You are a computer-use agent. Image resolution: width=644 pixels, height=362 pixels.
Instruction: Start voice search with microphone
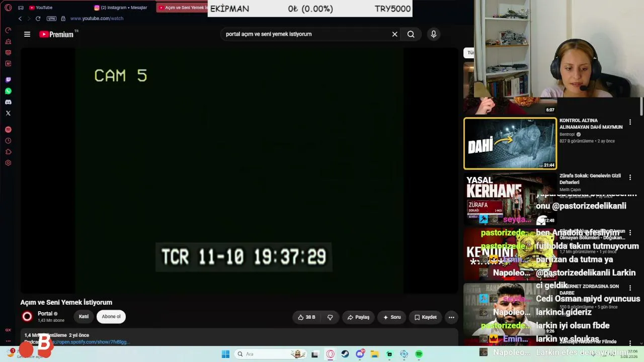pyautogui.click(x=434, y=34)
